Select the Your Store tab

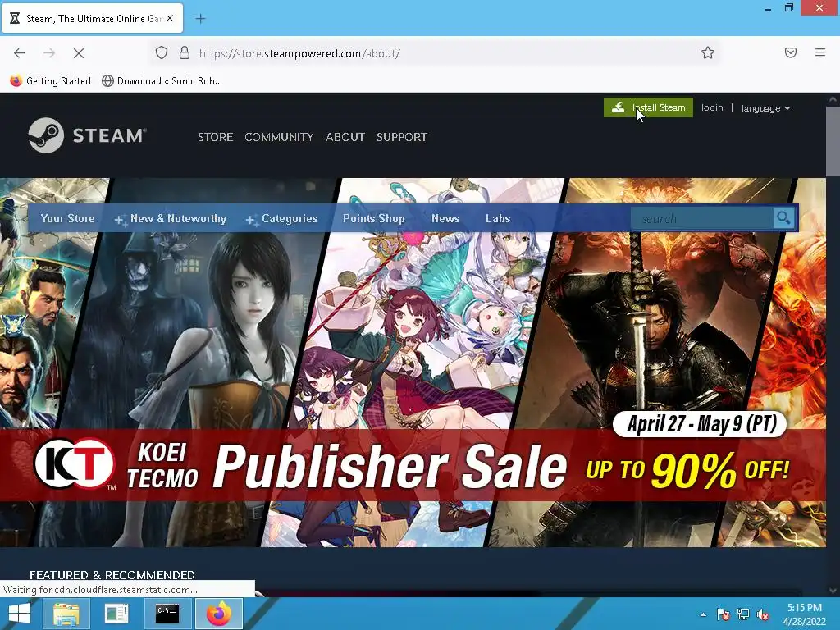coord(67,218)
